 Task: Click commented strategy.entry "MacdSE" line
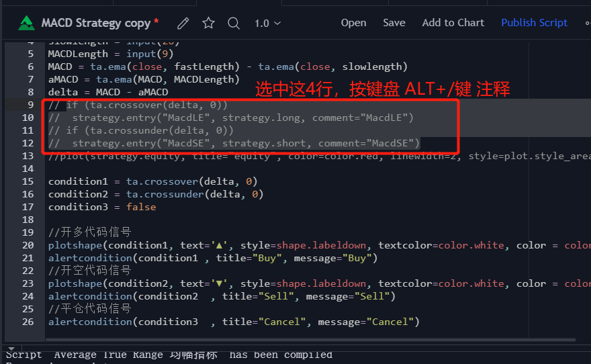click(x=234, y=143)
